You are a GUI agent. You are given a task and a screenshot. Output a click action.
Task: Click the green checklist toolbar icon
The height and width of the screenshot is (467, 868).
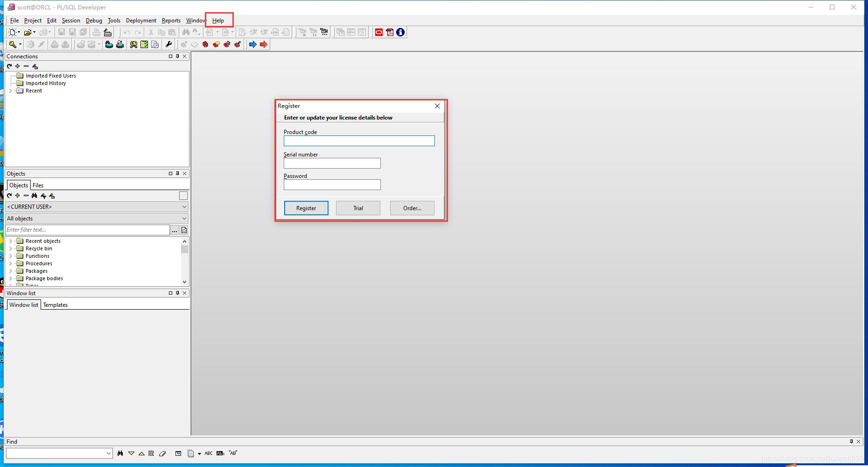click(144, 44)
